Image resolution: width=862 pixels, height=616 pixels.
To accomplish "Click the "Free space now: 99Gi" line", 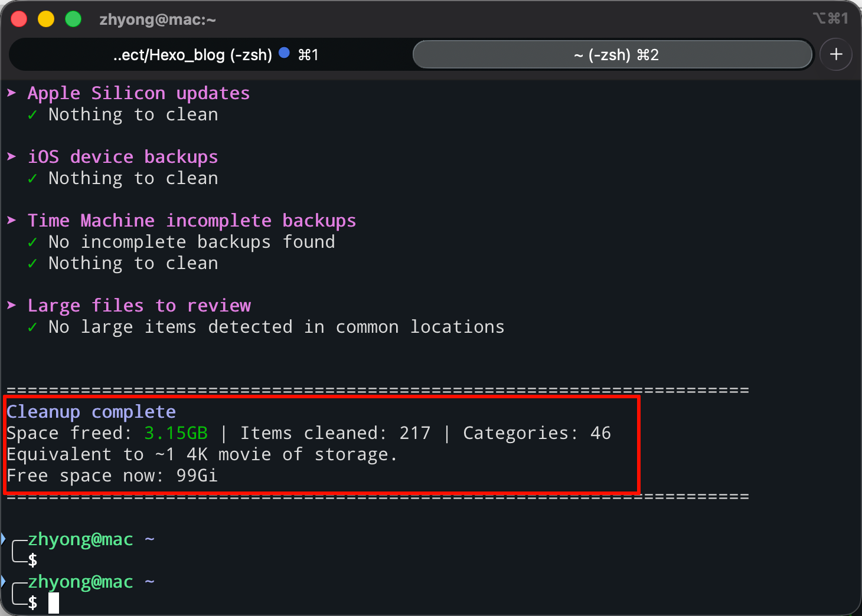I will (x=112, y=476).
